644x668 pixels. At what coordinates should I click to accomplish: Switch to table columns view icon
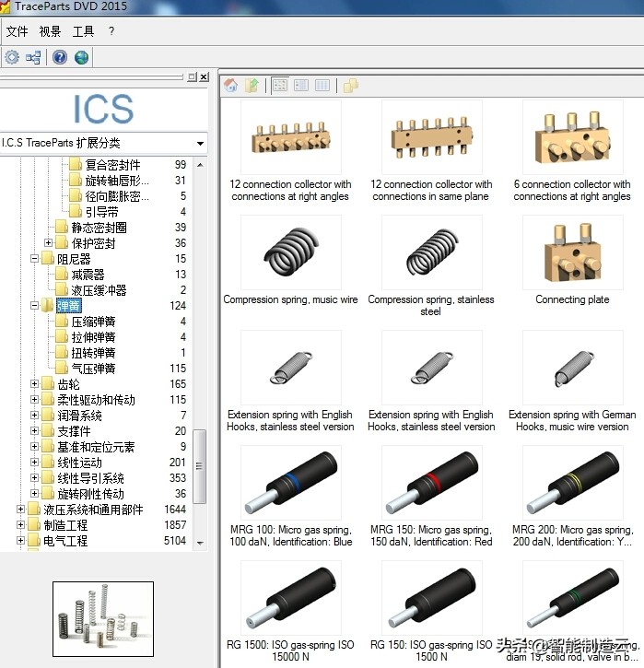[x=322, y=85]
